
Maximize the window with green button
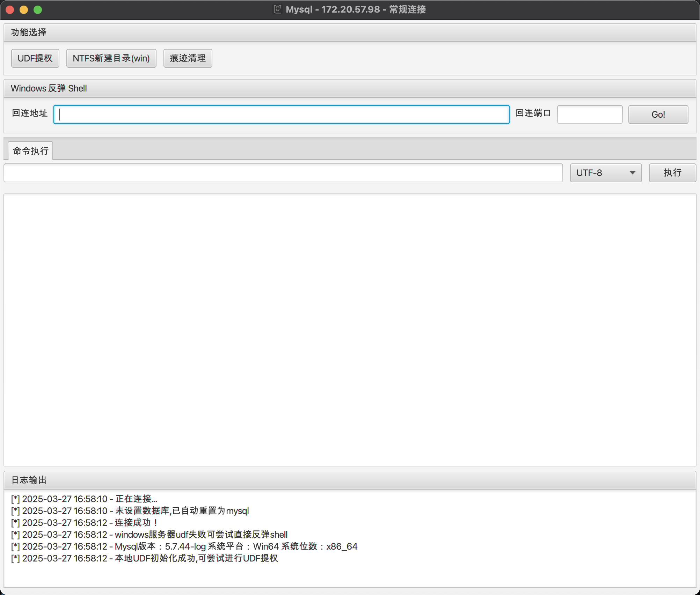[38, 10]
